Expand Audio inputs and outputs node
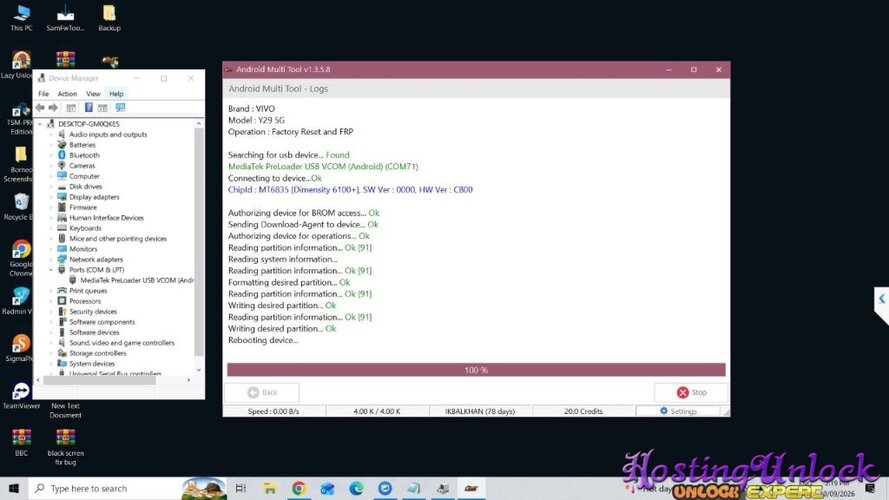The width and height of the screenshot is (889, 500). (x=51, y=134)
